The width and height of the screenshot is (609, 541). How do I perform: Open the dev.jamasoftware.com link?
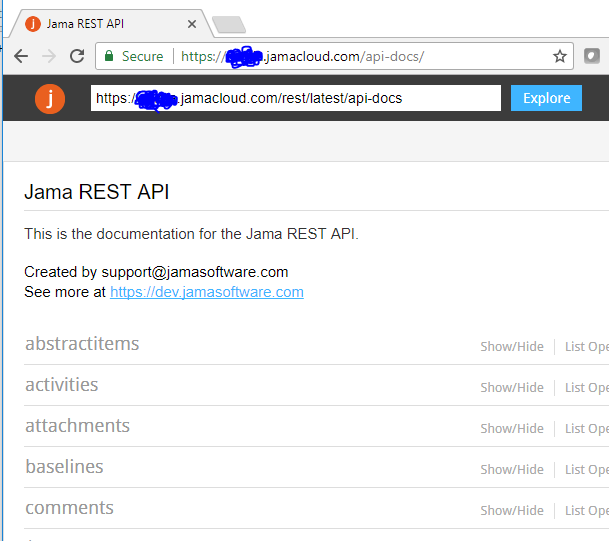pyautogui.click(x=207, y=292)
